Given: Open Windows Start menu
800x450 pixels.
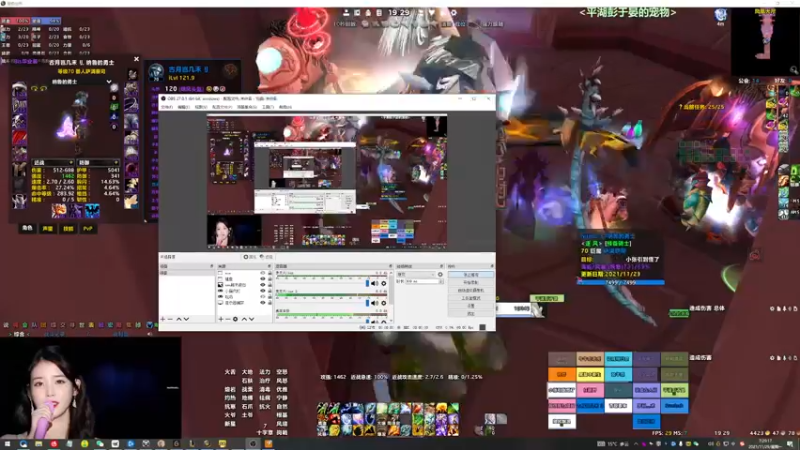Looking at the screenshot, I should point(7,444).
